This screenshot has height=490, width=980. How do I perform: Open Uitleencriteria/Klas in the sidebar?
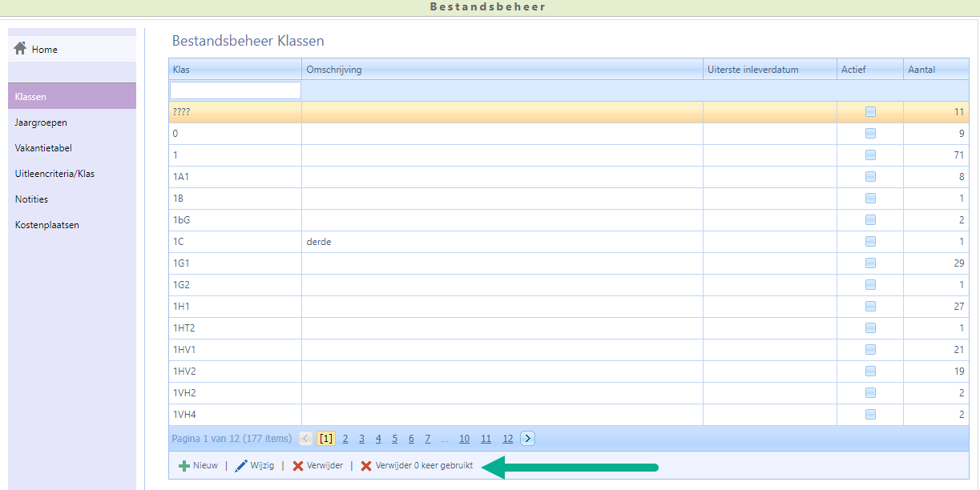pos(54,174)
